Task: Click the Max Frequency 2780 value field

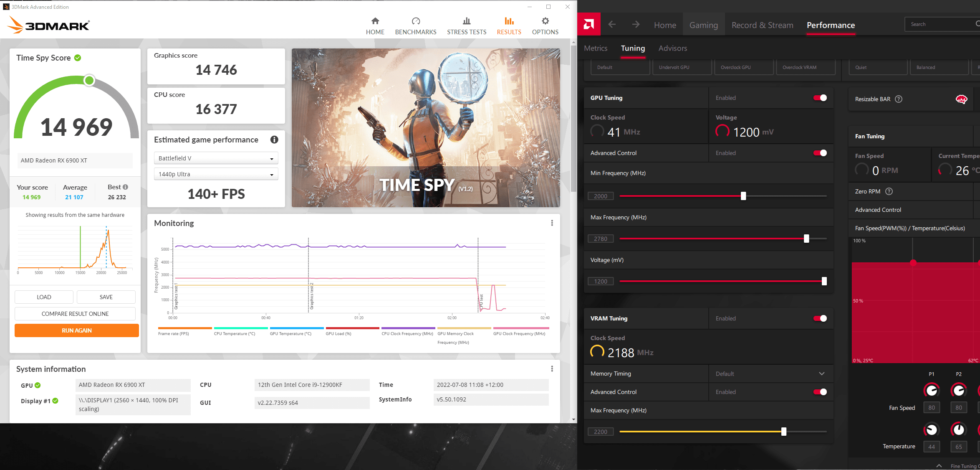Action: pyautogui.click(x=601, y=239)
